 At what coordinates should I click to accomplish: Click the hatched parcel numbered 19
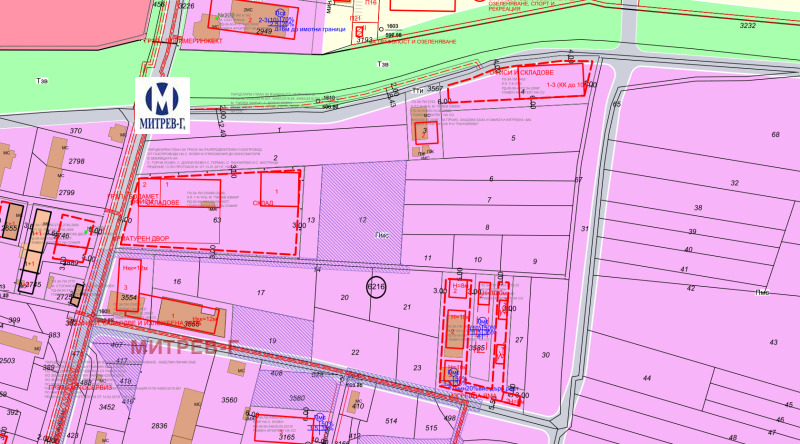(x=271, y=341)
